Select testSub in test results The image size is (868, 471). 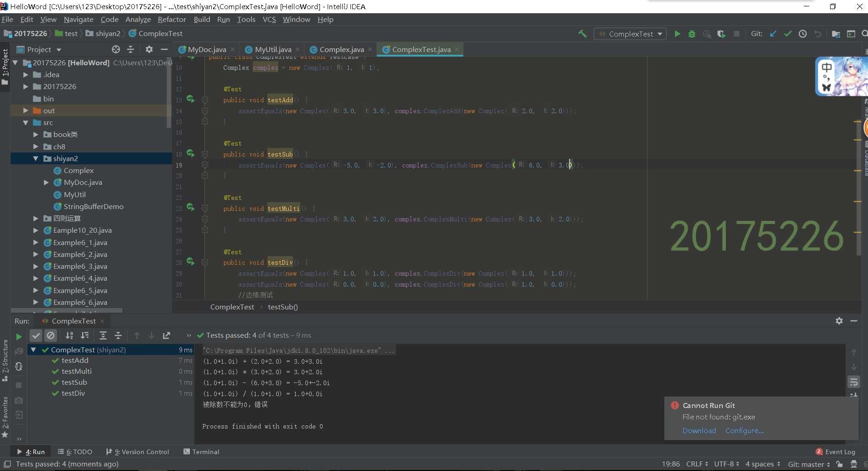coord(74,382)
